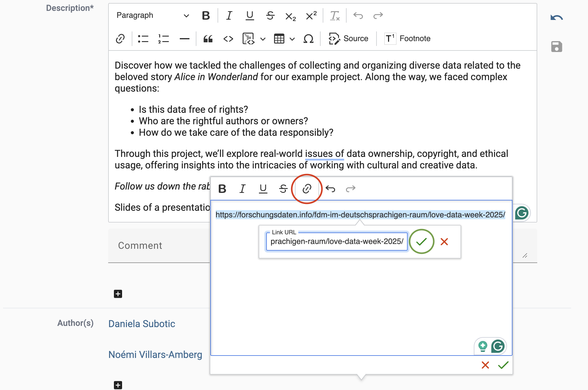The height and width of the screenshot is (390, 588).
Task: Confirm the Link URL with green checkmark
Action: point(422,242)
